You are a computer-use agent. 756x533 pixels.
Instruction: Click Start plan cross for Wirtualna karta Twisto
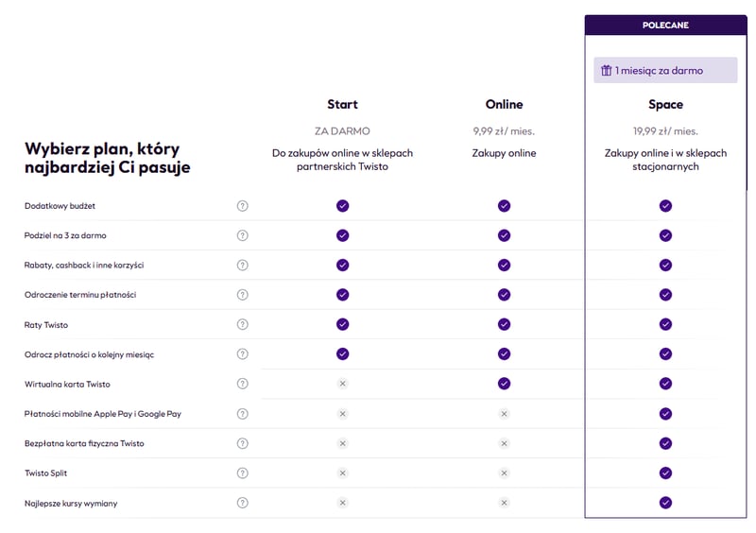pyautogui.click(x=342, y=384)
